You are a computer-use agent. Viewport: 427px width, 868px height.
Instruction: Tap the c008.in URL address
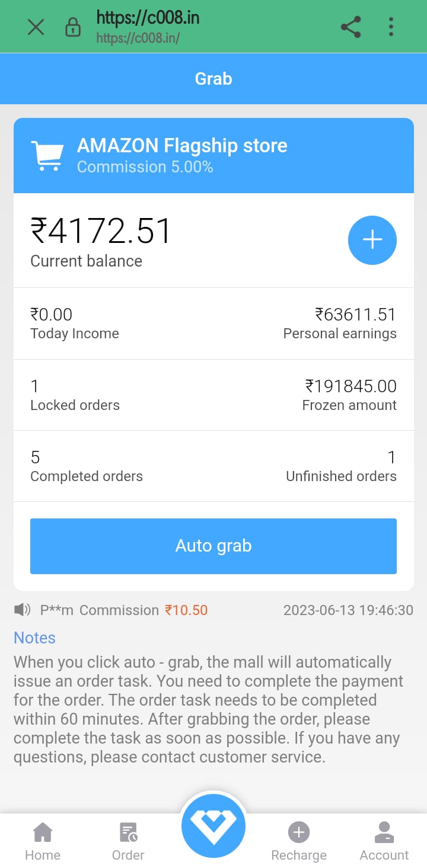tap(148, 18)
